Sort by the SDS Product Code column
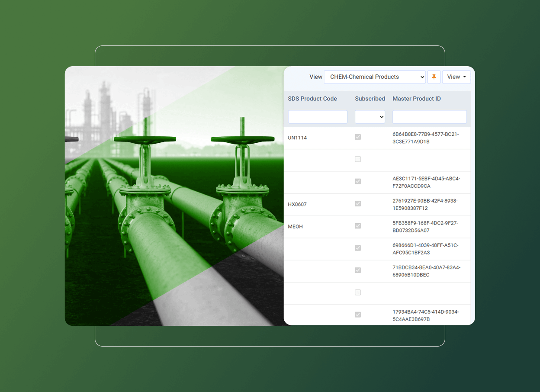540x392 pixels. (312, 99)
